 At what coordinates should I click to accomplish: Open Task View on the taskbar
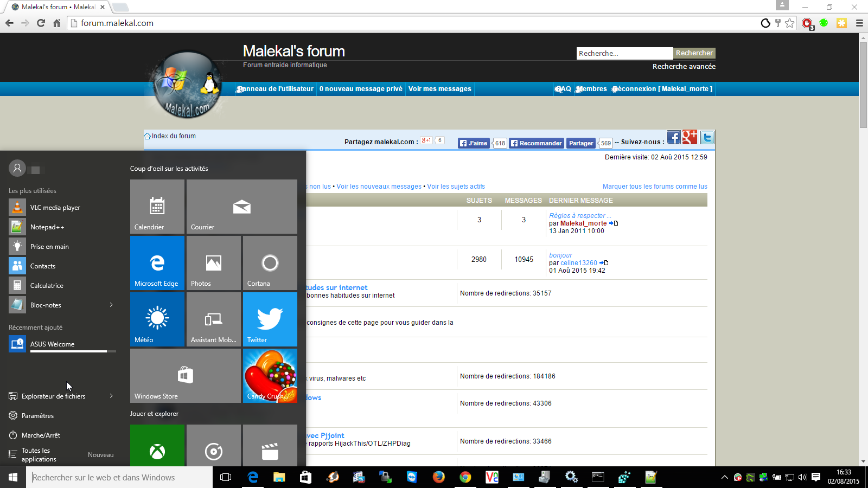[226, 477]
